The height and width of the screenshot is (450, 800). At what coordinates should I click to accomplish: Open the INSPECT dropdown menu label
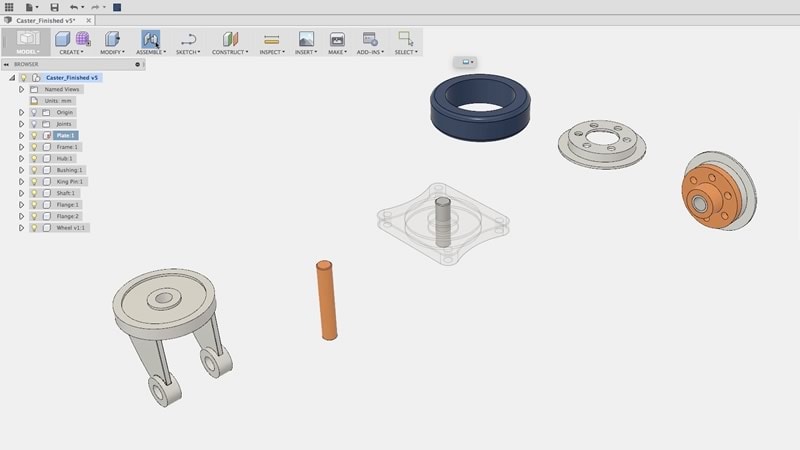pyautogui.click(x=272, y=52)
